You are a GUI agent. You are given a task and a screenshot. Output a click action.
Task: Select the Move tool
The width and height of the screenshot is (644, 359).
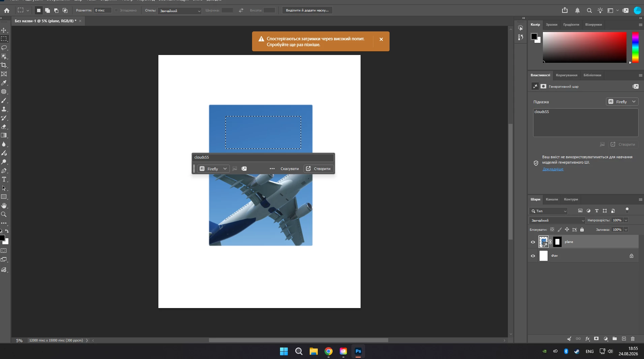(x=4, y=30)
